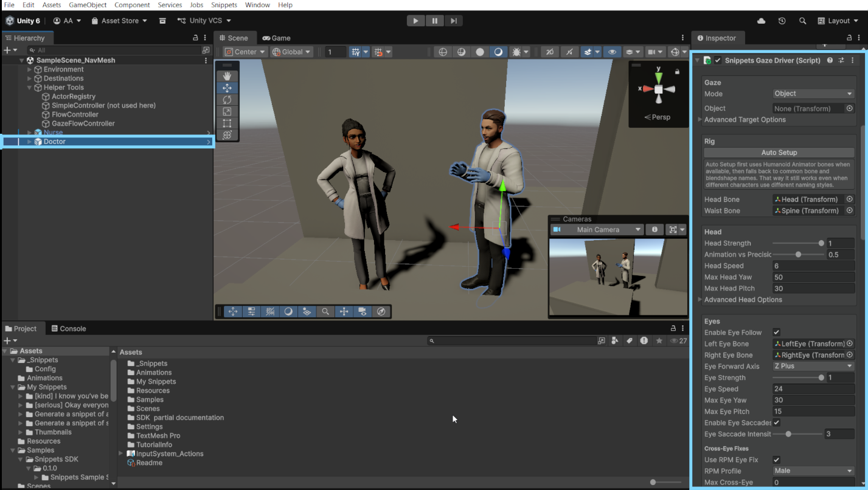Screen dimensions: 868x490
Task: Open Package Manager store bag icon
Action: tap(162, 21)
